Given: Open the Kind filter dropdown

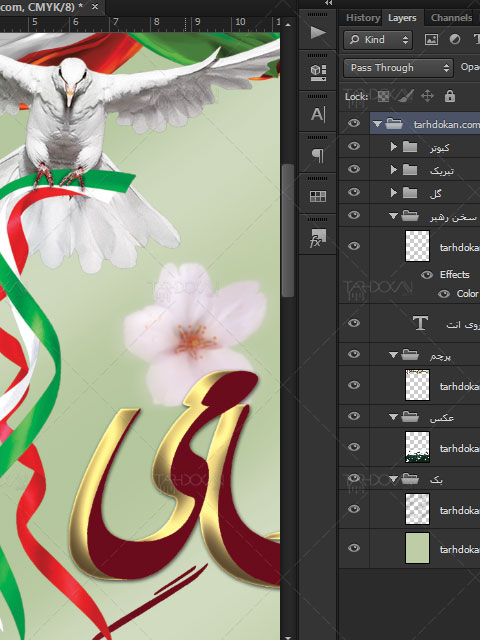Looking at the screenshot, I should (378, 40).
